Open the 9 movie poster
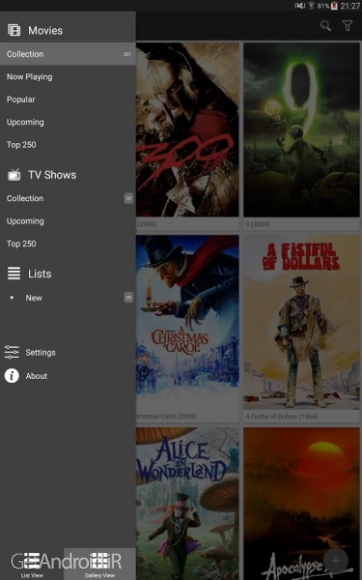The width and height of the screenshot is (362, 580). (x=301, y=129)
